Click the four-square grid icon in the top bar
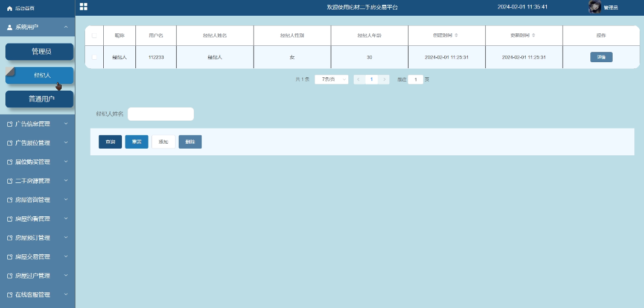 tap(83, 7)
